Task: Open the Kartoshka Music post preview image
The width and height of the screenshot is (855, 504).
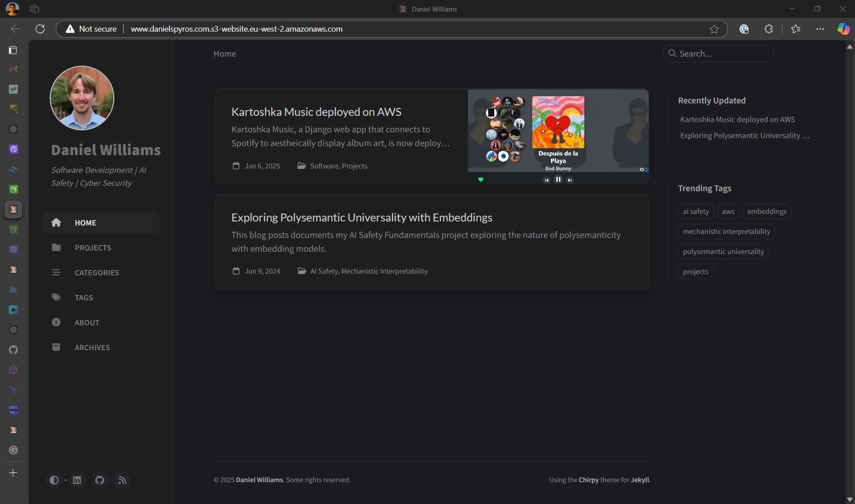Action: [558, 136]
